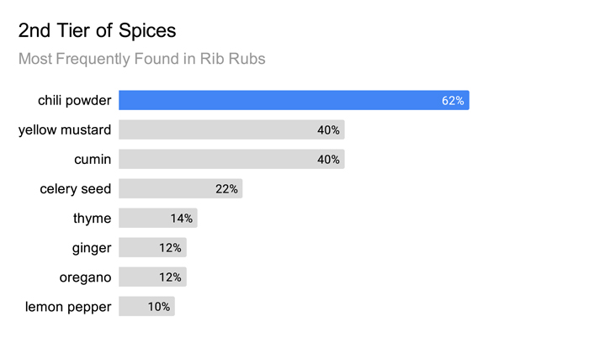
Task: Click the "cumin" axis label
Action: point(91,159)
